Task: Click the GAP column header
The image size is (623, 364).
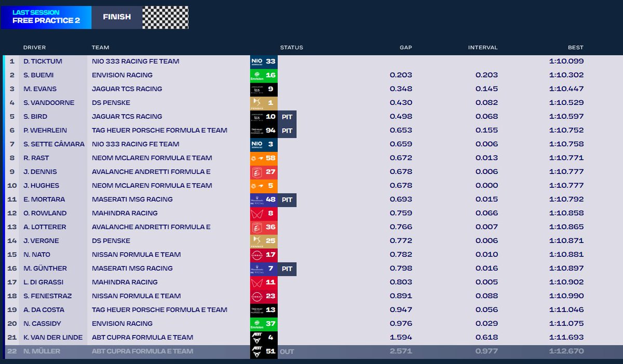Action: pos(406,47)
